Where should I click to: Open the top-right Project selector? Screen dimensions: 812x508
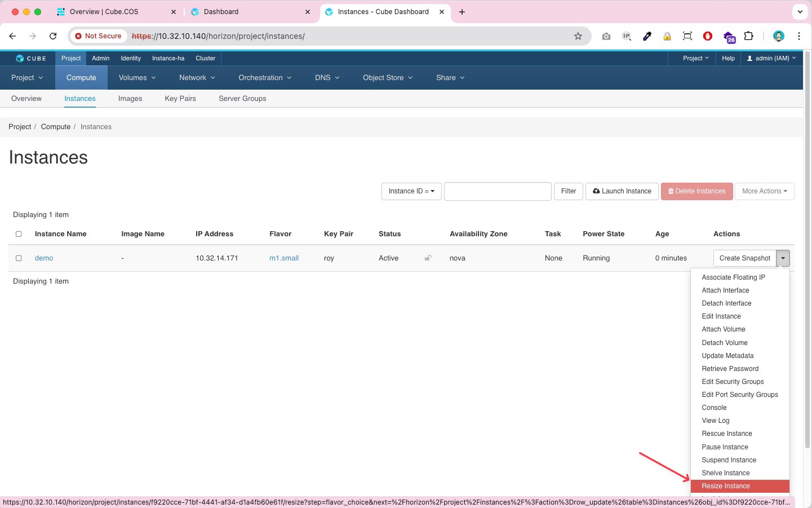[696, 58]
